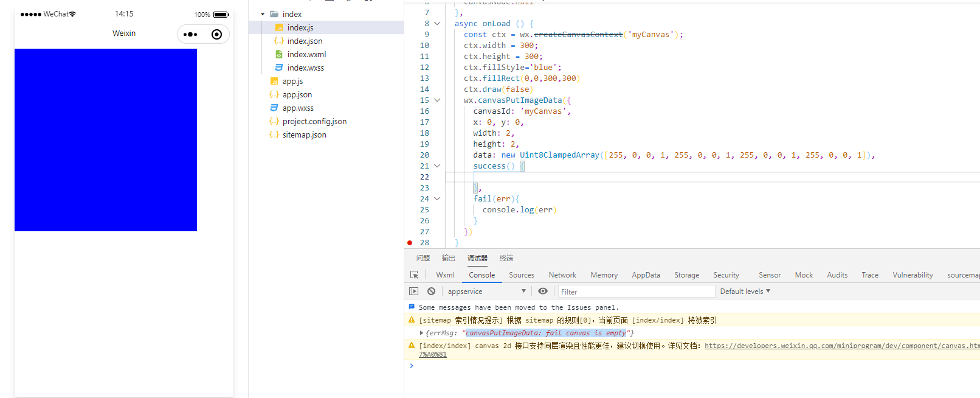Viewport: 980px width, 398px height.
Task: Open the developers.weixin.qq.com canvas documentation link
Action: click(842, 346)
